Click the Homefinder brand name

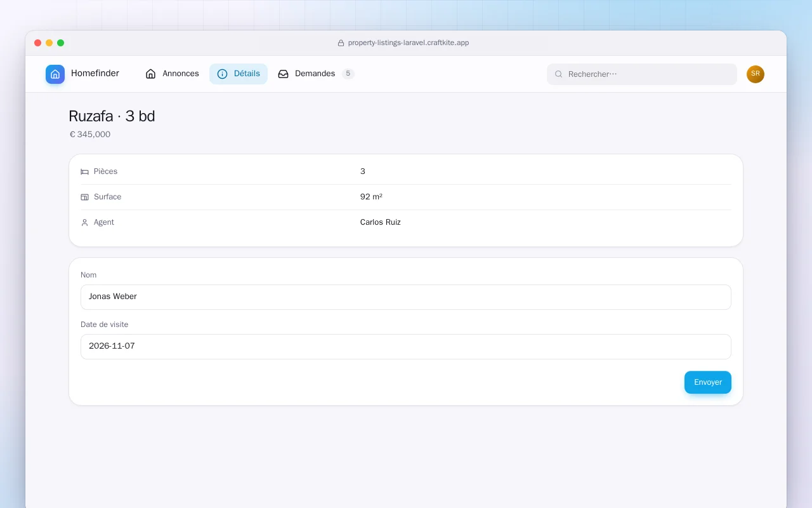tap(95, 74)
